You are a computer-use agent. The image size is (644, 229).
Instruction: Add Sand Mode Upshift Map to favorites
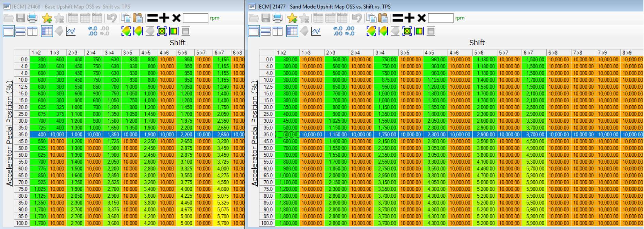pyautogui.click(x=292, y=18)
